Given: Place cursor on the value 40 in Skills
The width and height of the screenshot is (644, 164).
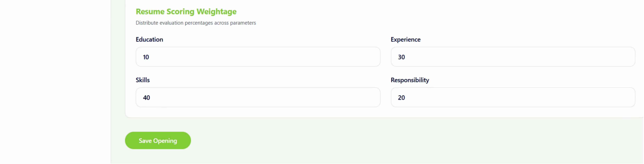Looking at the screenshot, I should click(146, 98).
